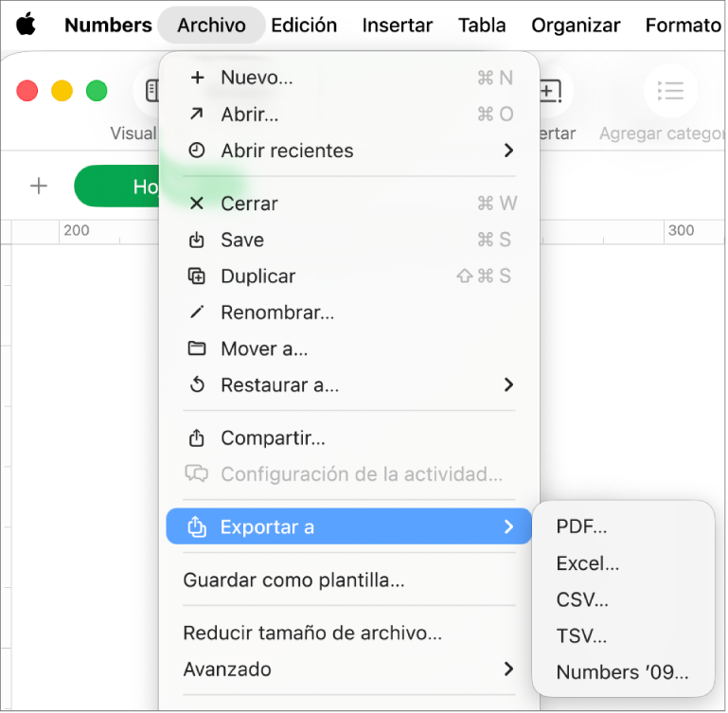This screenshot has height=713, width=728.
Task: Click Configuración de la actividad… entry
Action: (x=349, y=473)
